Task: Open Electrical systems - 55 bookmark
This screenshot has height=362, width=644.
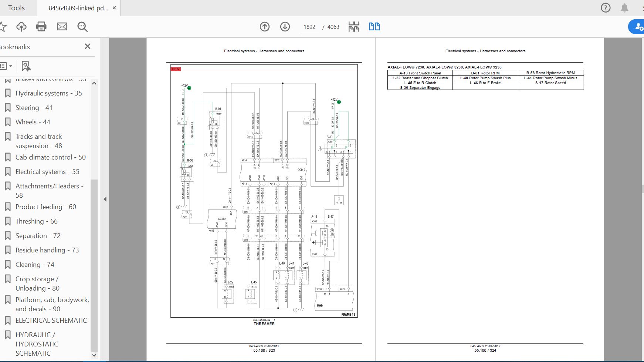Action: click(x=47, y=172)
